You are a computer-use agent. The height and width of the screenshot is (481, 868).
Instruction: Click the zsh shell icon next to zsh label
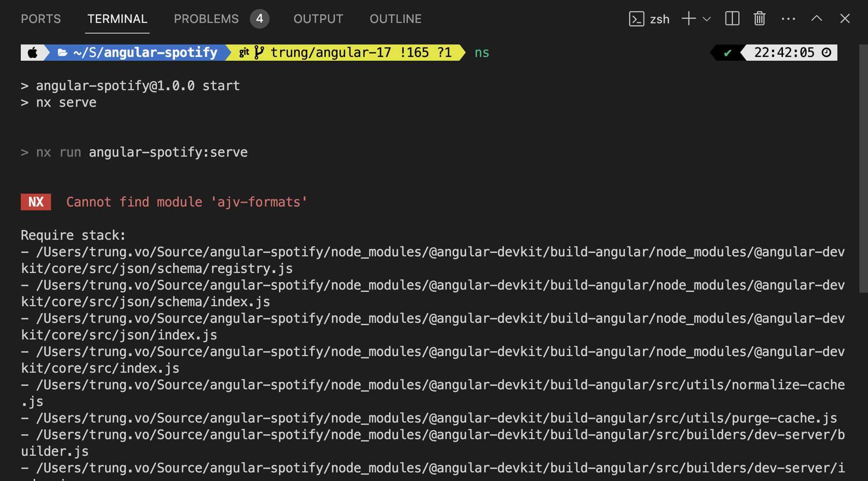pyautogui.click(x=636, y=19)
